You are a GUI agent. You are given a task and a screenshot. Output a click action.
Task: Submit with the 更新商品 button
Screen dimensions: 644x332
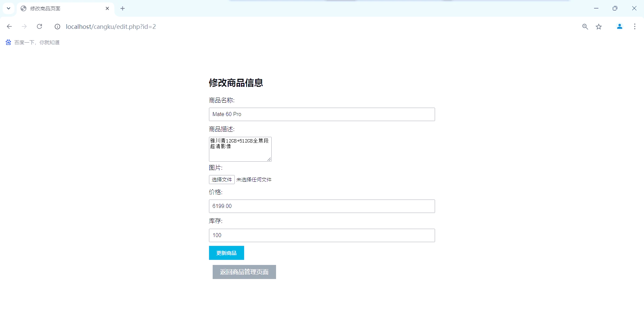coord(226,253)
